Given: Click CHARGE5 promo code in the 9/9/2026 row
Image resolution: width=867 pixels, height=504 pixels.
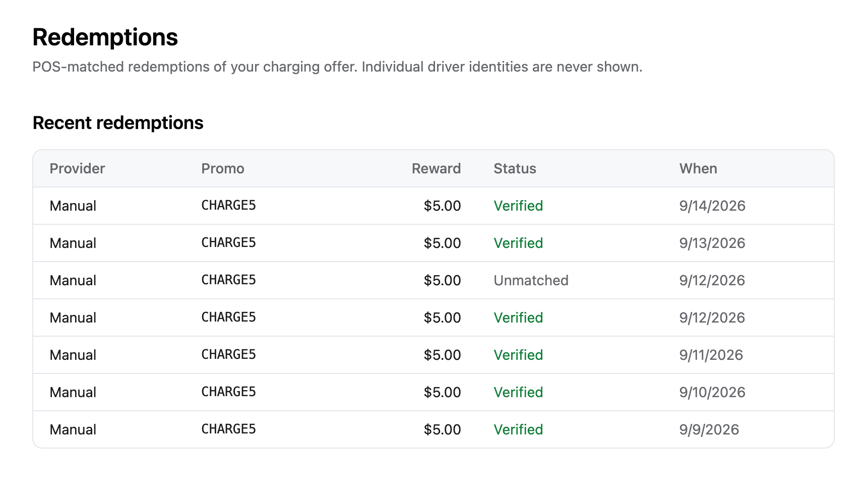Looking at the screenshot, I should [228, 429].
